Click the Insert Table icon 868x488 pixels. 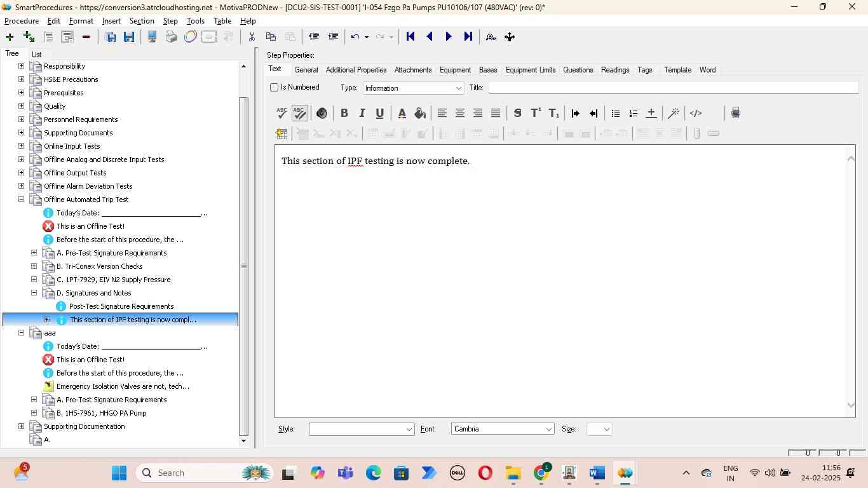pyautogui.click(x=281, y=133)
